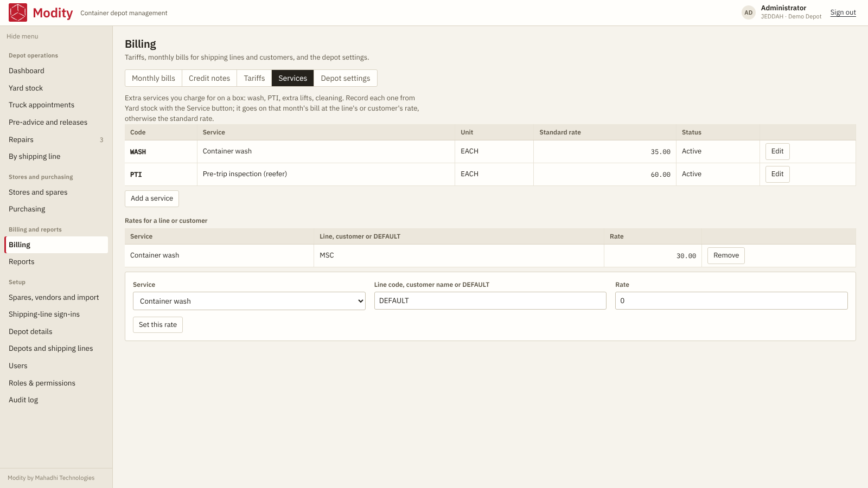
Task: Open the Reports page
Action: coord(56,262)
